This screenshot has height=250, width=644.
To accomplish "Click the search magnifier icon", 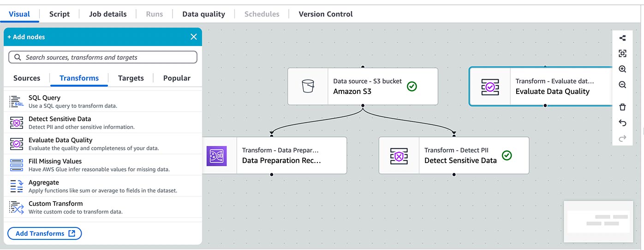I will (18, 57).
